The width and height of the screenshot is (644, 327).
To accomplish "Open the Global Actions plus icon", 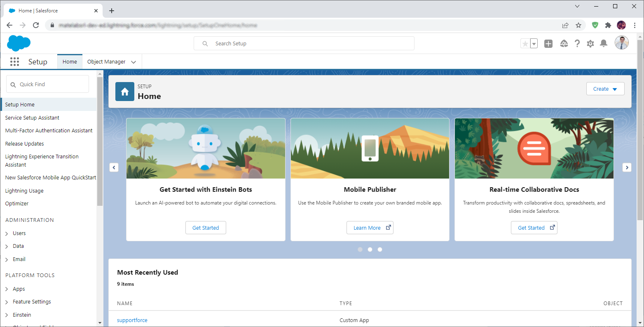I will tap(548, 44).
